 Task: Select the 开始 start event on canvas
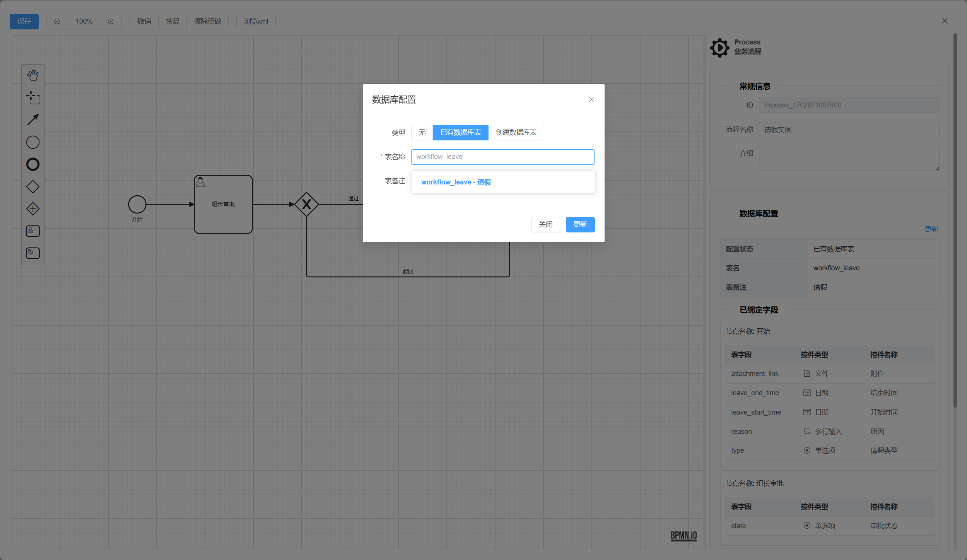[x=137, y=204]
